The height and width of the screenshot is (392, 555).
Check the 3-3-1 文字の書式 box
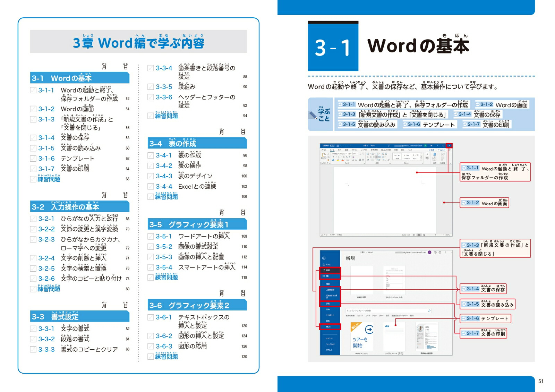click(x=33, y=329)
